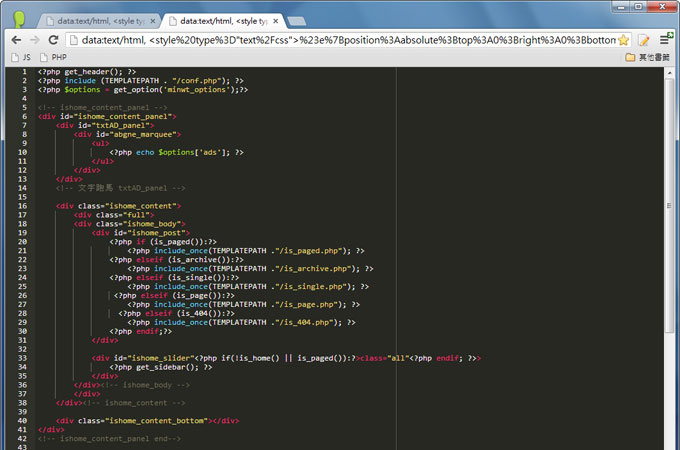Reload the page with the refresh icon
The width and height of the screenshot is (680, 450).
click(x=53, y=40)
